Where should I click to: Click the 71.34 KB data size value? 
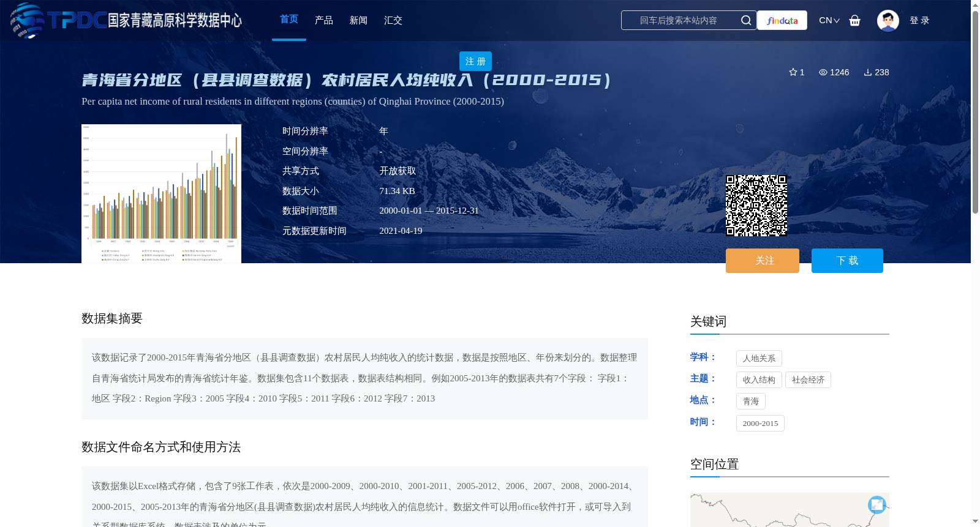pos(397,191)
